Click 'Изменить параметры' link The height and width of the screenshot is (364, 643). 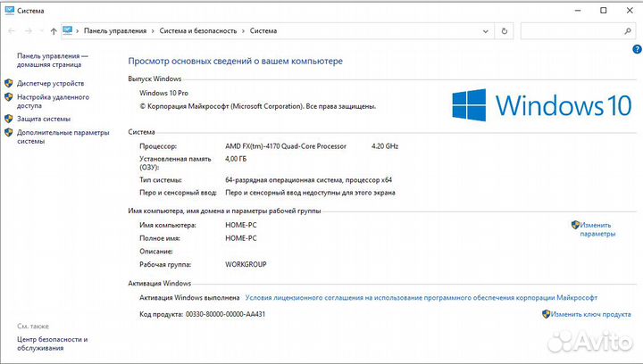coord(597,229)
